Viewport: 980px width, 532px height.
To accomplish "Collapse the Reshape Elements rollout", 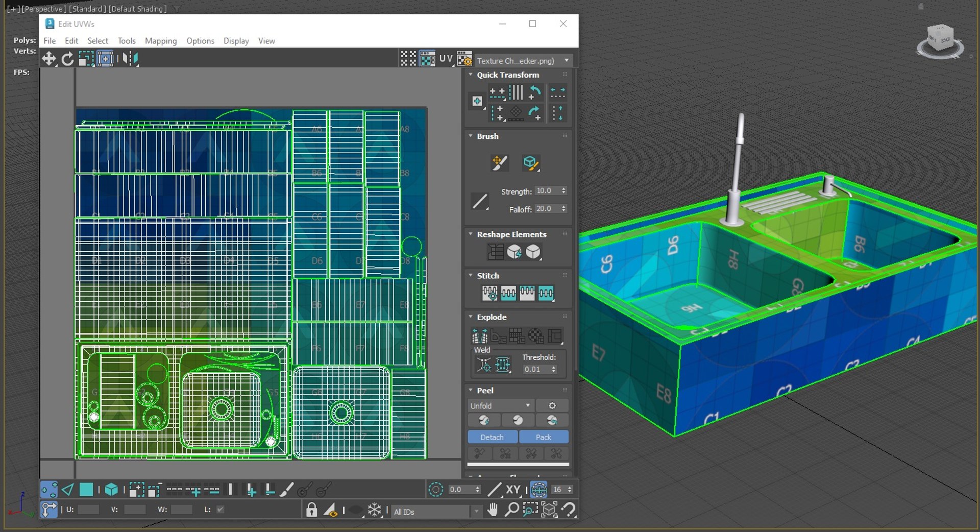I will [471, 234].
